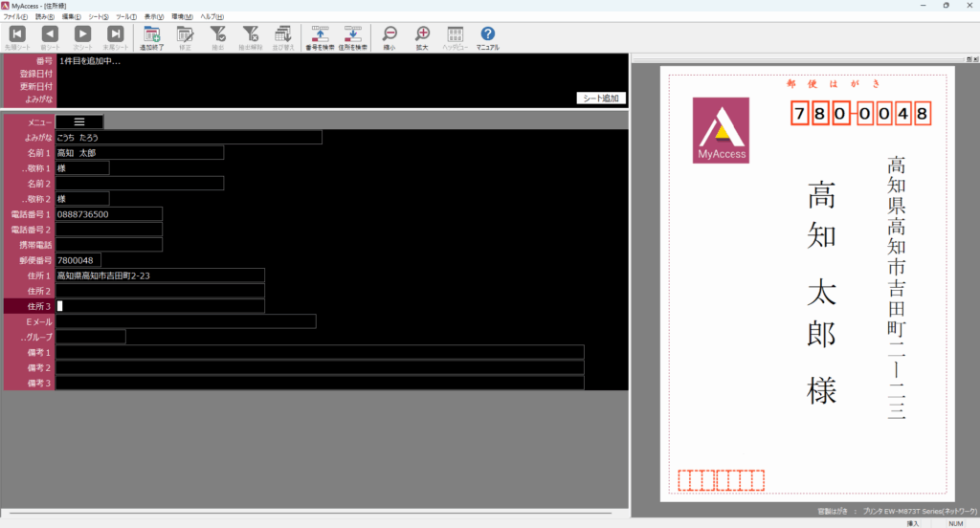Click the ..グループ input field
The height and width of the screenshot is (528, 980).
click(x=90, y=337)
